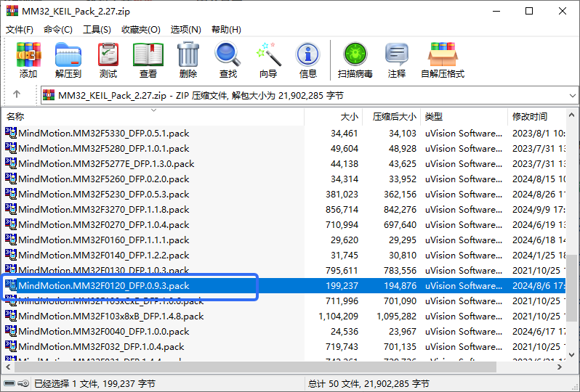Click the Add (添加) toolbar icon
This screenshot has height=392, width=580.
tap(28, 60)
